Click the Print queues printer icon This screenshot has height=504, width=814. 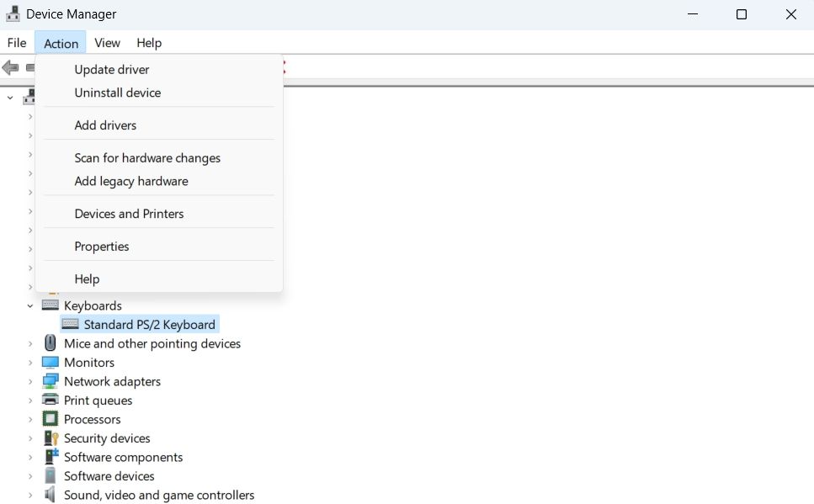point(51,400)
